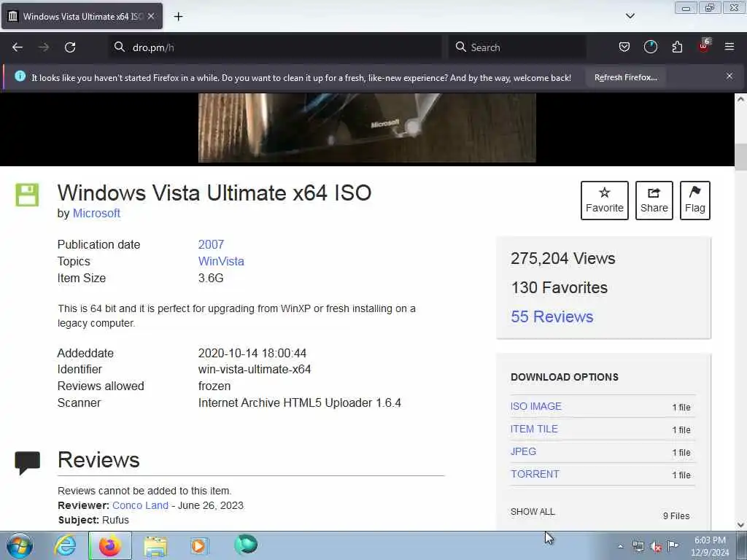Flag this item with the Flag button
This screenshot has width=747, height=560.
(695, 201)
